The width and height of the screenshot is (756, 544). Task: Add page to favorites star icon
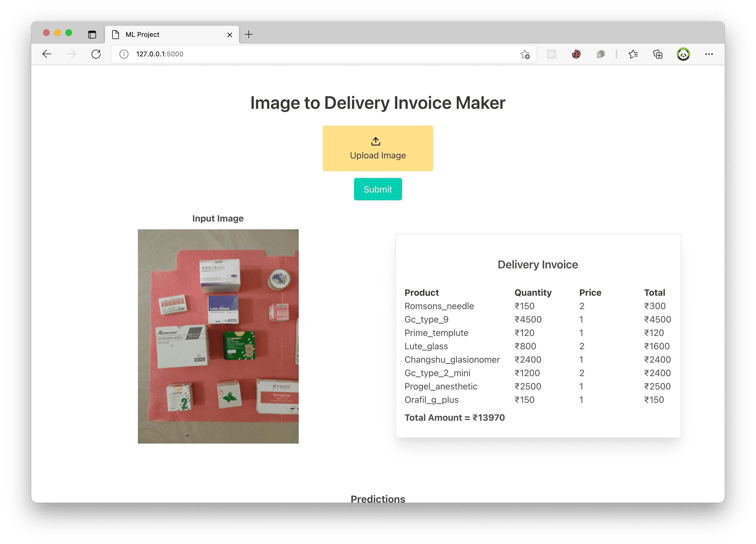pos(525,54)
